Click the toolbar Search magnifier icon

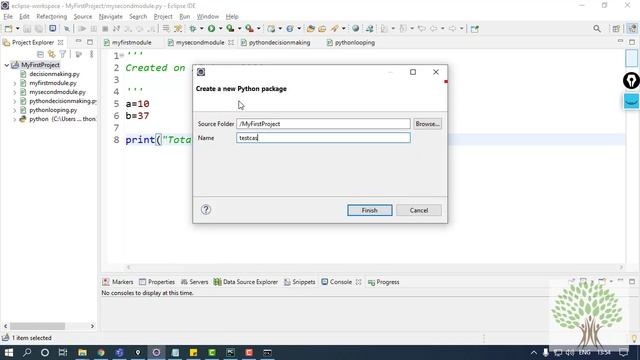[x=597, y=29]
